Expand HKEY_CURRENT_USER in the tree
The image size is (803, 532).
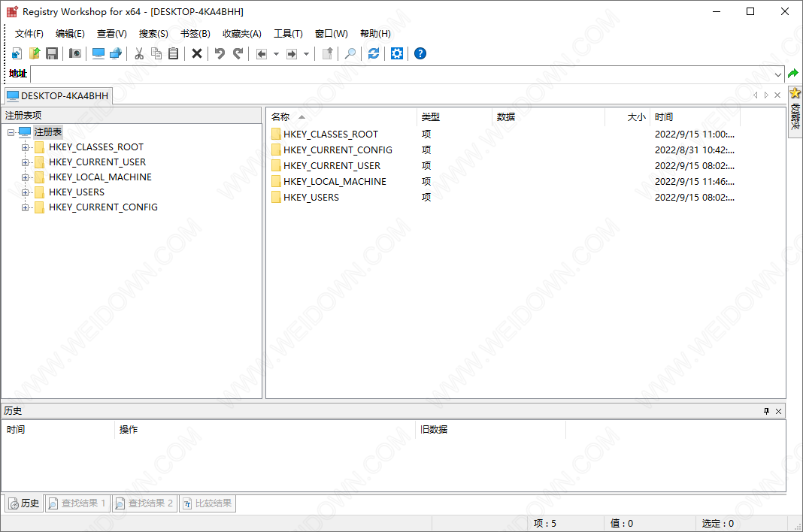pos(25,162)
